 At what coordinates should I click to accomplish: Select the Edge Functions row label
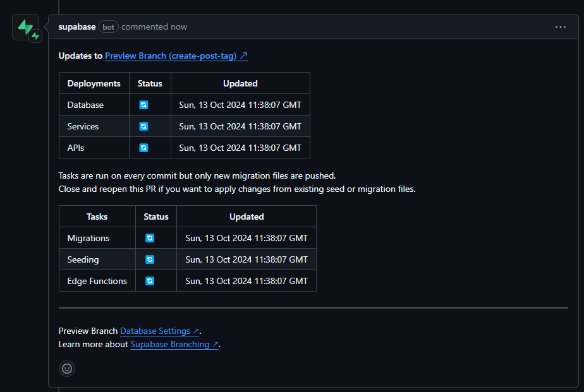97,281
